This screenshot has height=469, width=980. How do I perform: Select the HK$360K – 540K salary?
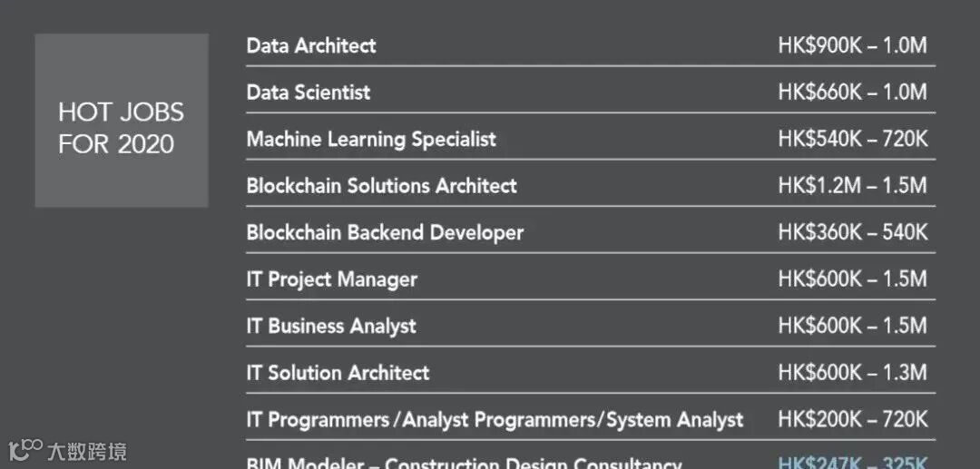point(853,232)
